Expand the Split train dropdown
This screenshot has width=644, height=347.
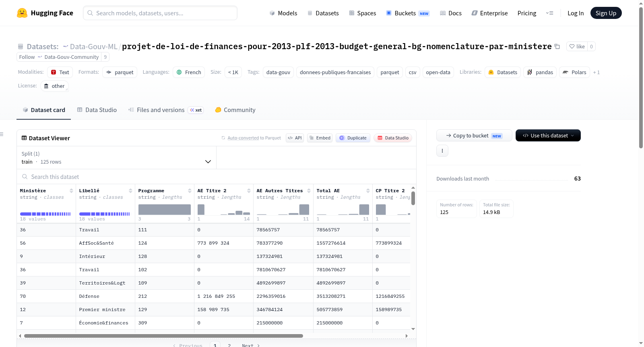116,158
